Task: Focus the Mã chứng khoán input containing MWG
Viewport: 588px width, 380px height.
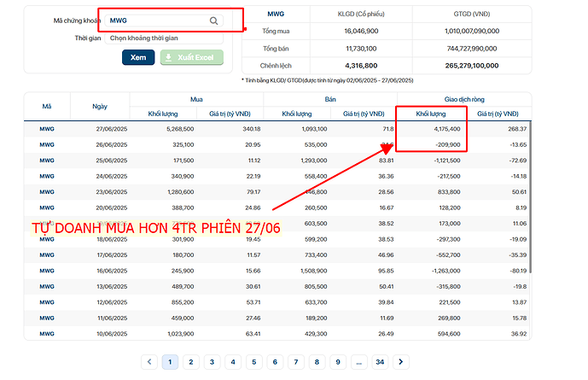Action: pyautogui.click(x=164, y=20)
